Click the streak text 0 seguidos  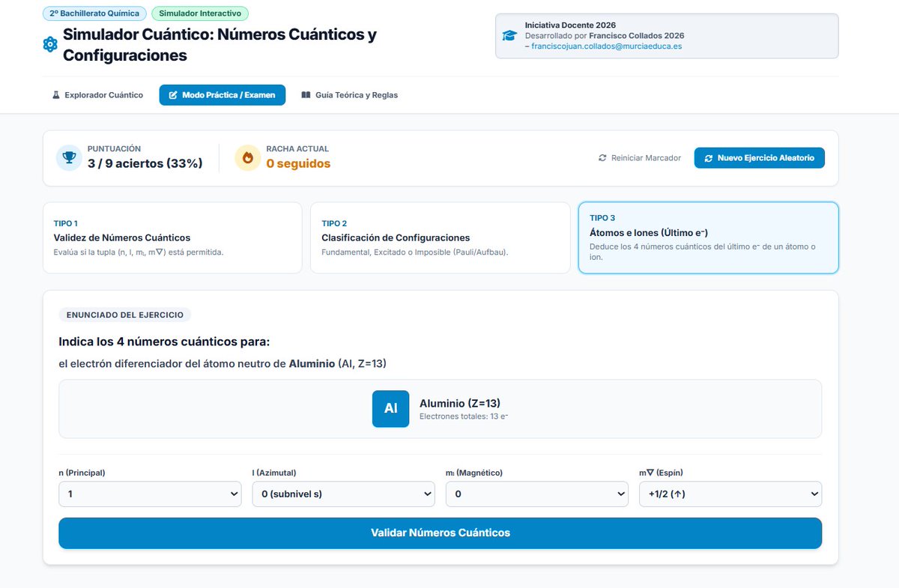[x=298, y=163]
